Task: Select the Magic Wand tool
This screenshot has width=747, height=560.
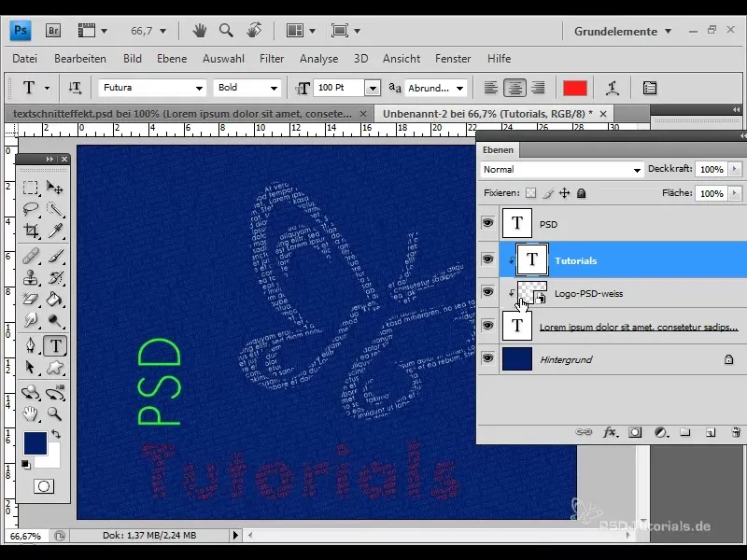Action: click(55, 208)
